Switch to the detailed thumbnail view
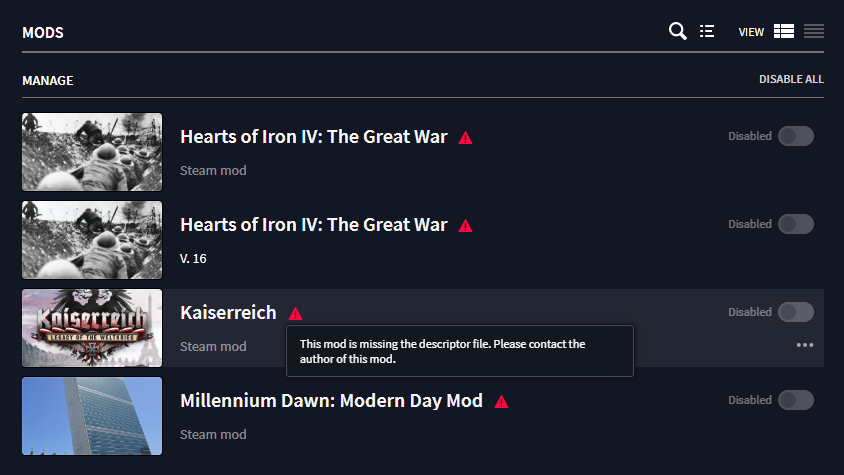The image size is (844, 475). click(x=784, y=32)
